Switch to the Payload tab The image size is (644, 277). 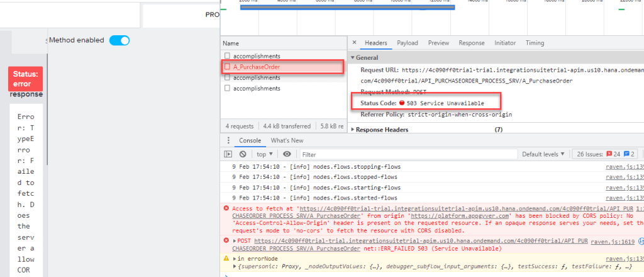pos(407,43)
